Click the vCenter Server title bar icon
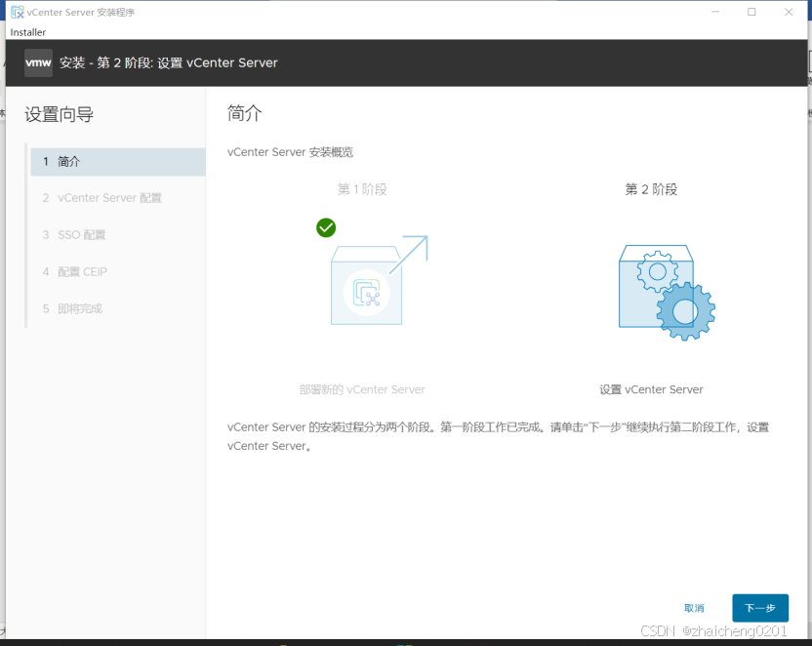The height and width of the screenshot is (646, 812). 18,12
